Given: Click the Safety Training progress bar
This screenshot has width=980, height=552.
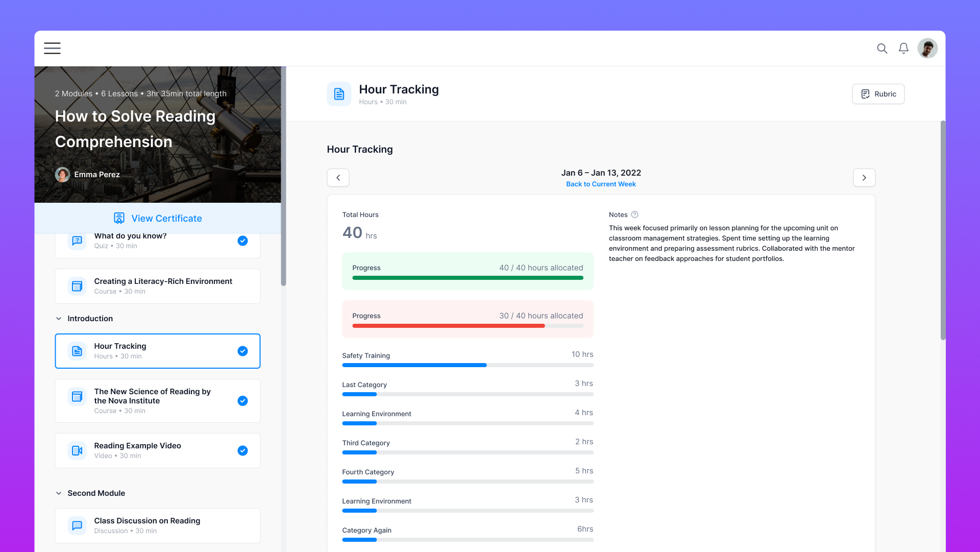Looking at the screenshot, I should pos(468,365).
